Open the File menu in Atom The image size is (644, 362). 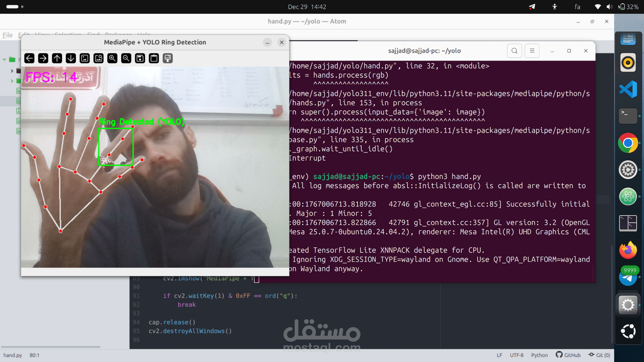(x=7, y=35)
